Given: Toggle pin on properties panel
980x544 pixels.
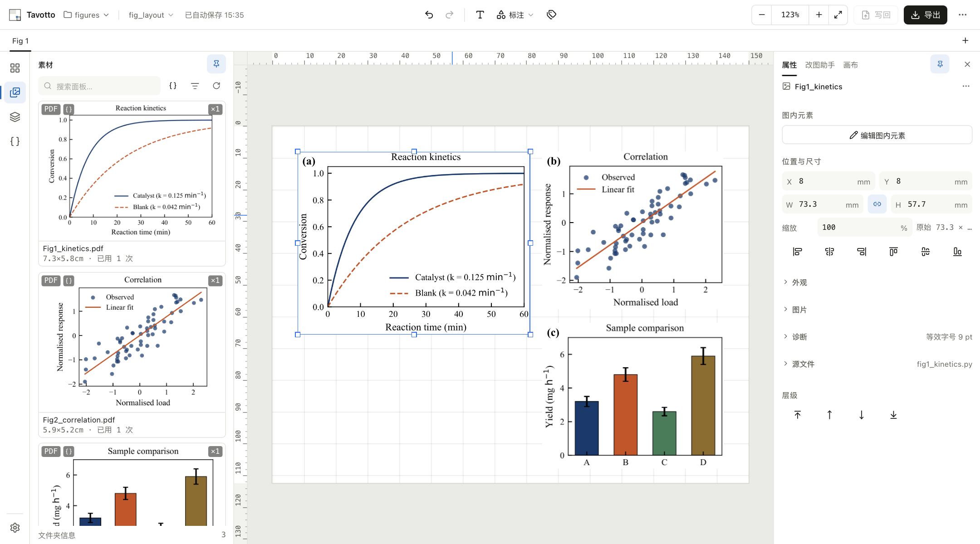Looking at the screenshot, I should pyautogui.click(x=940, y=64).
